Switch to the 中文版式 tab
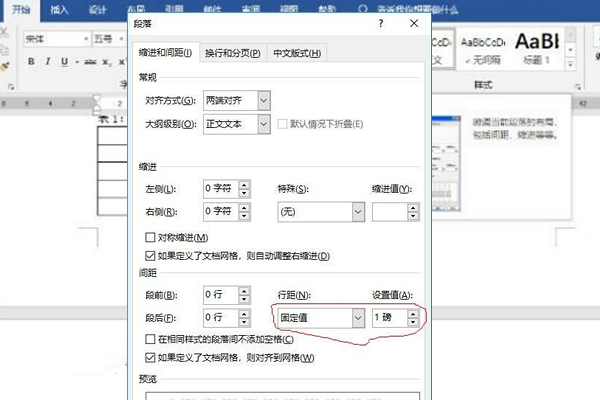The image size is (600, 400). pyautogui.click(x=297, y=53)
